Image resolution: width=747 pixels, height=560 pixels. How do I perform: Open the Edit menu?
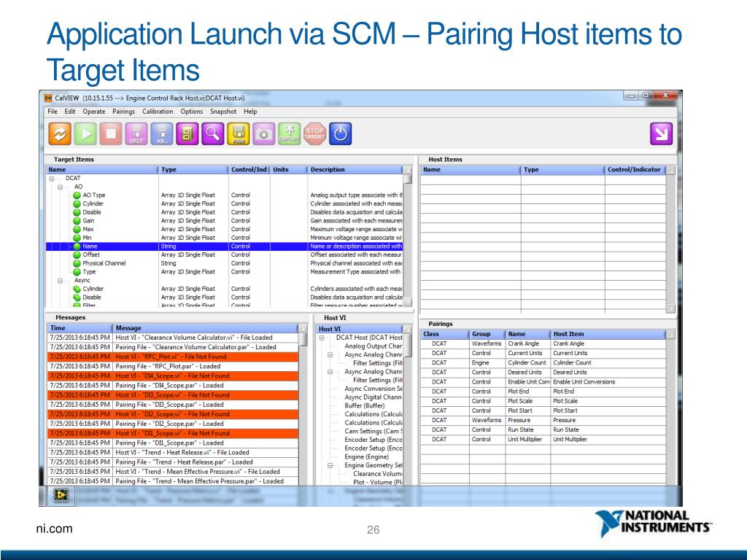[70, 112]
